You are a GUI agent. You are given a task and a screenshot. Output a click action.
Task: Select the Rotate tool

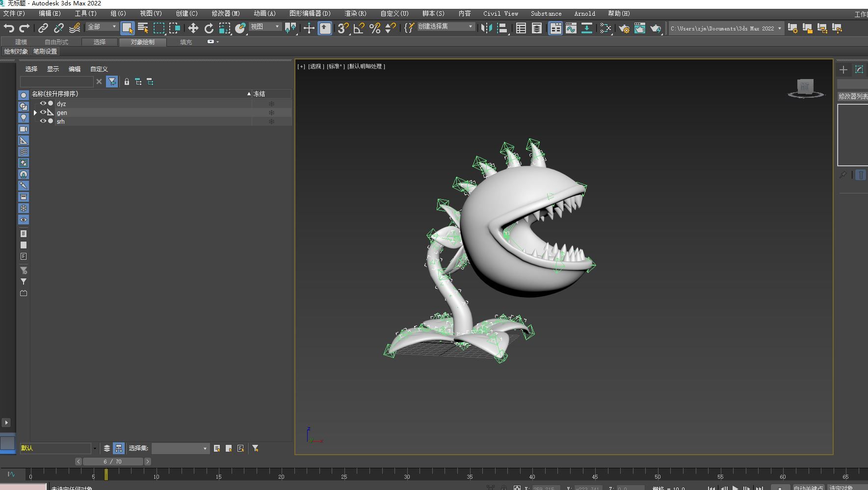tap(209, 28)
